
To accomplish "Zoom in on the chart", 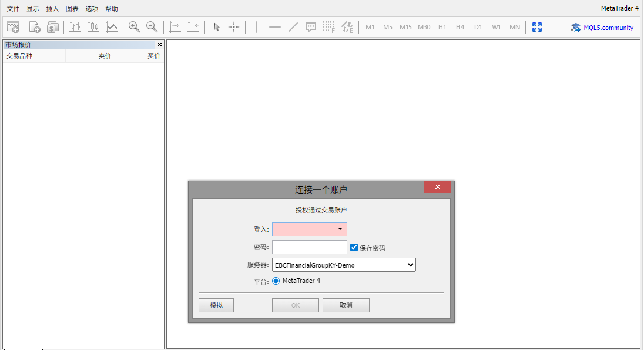I will (x=134, y=27).
